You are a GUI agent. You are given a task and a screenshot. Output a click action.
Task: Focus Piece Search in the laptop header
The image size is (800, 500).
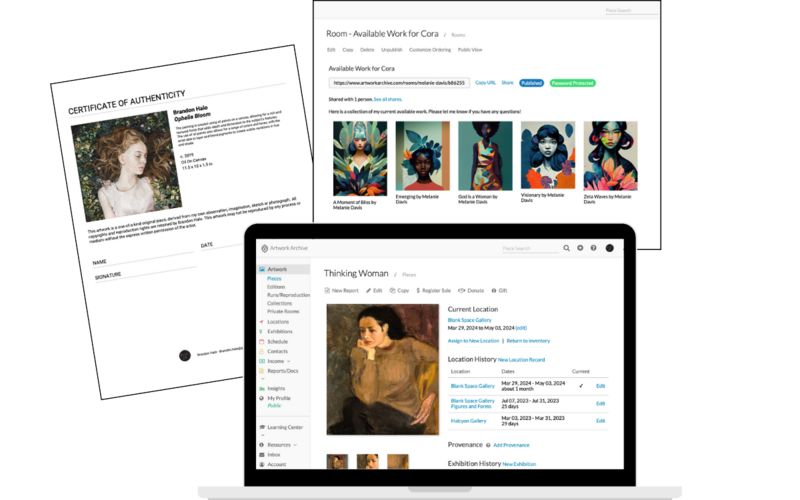(530, 248)
